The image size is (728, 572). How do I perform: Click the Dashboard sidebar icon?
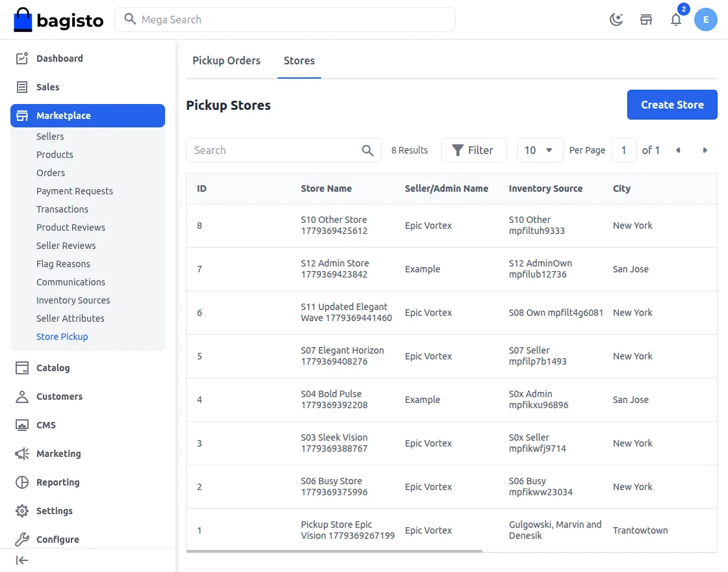pos(22,58)
